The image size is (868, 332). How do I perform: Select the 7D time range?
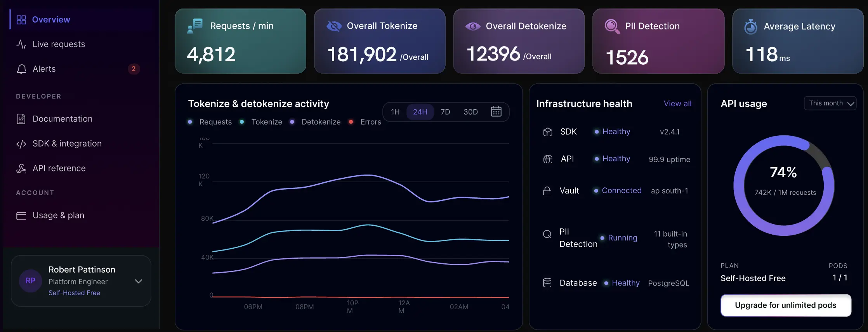[445, 112]
